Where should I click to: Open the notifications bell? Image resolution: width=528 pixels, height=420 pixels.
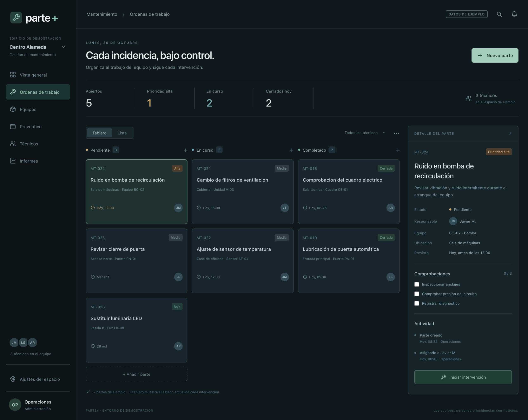[514, 14]
